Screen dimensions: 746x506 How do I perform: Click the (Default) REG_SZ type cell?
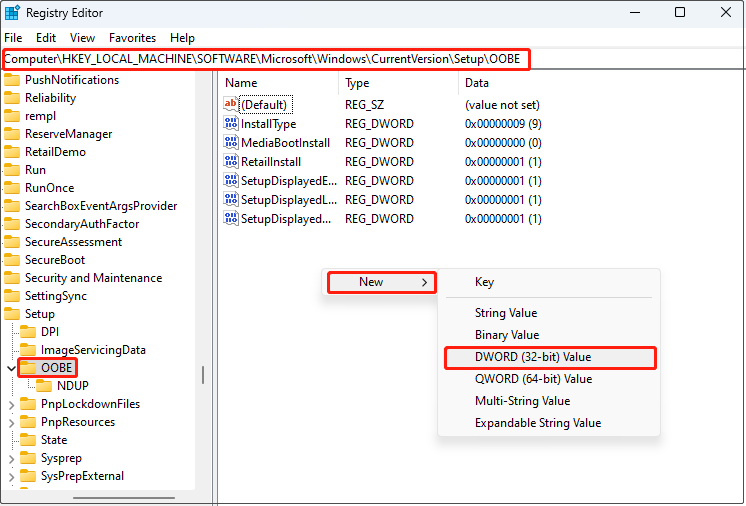coord(364,105)
